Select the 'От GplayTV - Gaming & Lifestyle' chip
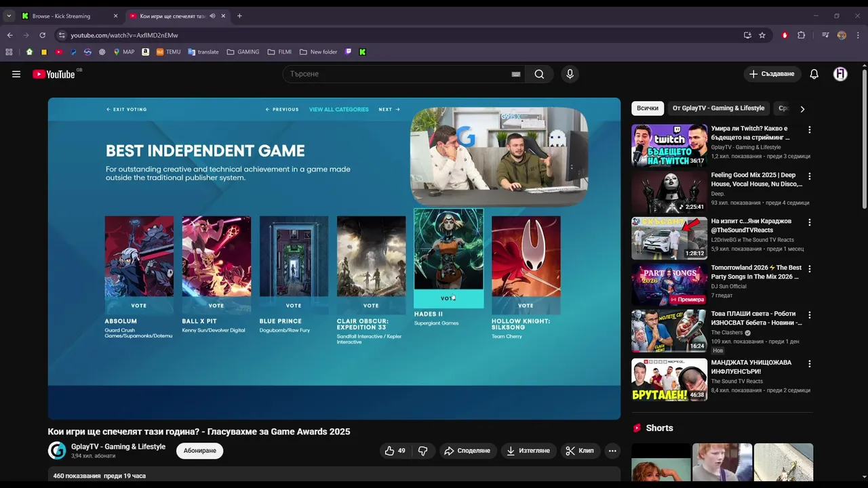This screenshot has width=868, height=488. (x=718, y=108)
